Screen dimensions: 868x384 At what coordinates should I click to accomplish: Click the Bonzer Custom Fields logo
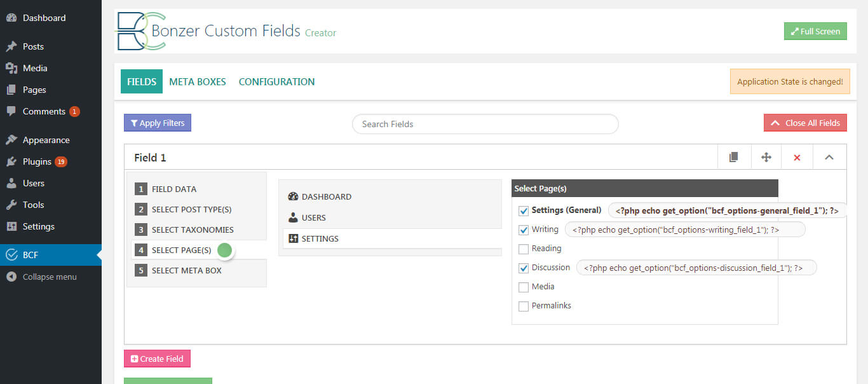tap(141, 31)
